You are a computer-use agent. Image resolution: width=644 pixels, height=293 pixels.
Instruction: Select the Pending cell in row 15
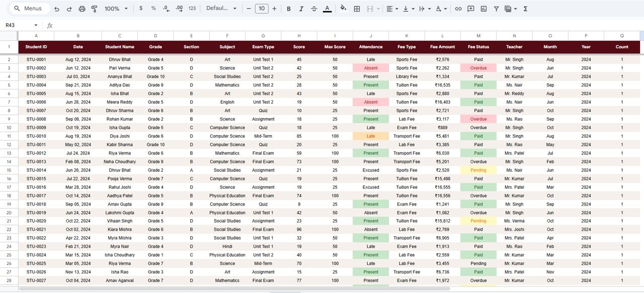[x=478, y=170]
